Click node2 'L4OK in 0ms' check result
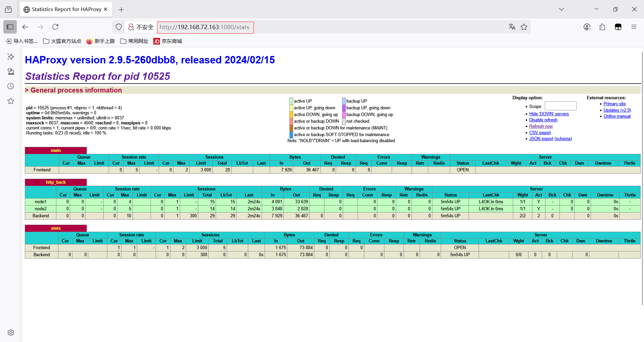This screenshot has width=644, height=342. 491,209
